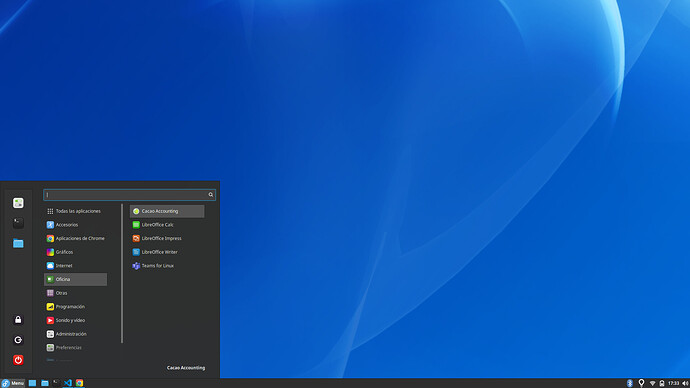Open Google Chrome from taskbar
Viewport: 690px width, 388px height.
click(x=79, y=383)
